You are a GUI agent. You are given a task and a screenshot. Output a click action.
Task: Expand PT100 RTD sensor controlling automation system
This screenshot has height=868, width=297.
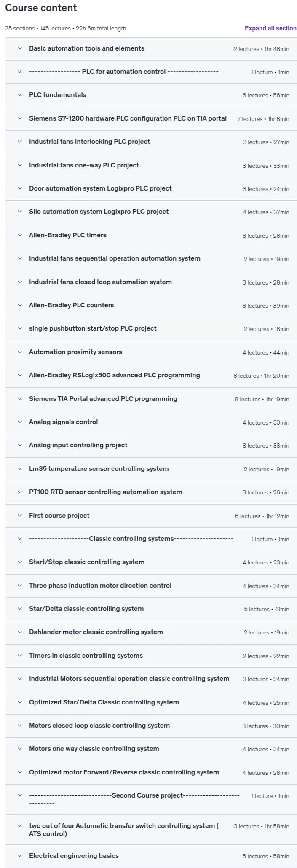coord(151,492)
